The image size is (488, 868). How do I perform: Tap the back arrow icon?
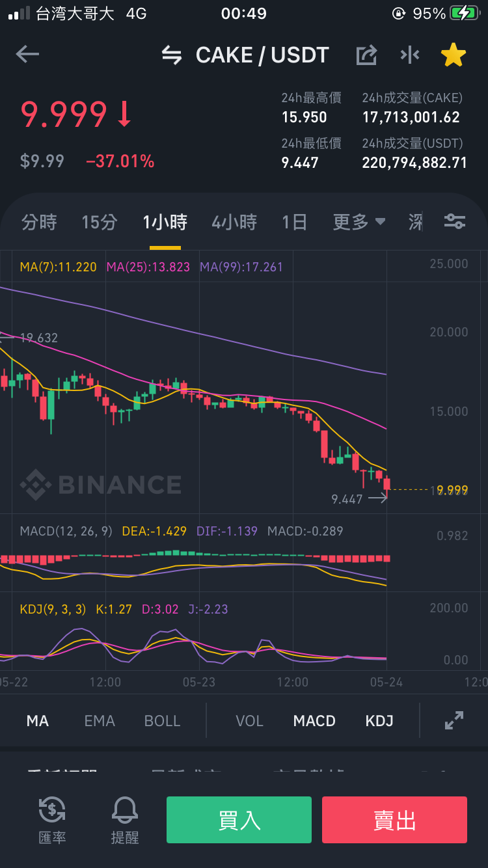point(27,55)
